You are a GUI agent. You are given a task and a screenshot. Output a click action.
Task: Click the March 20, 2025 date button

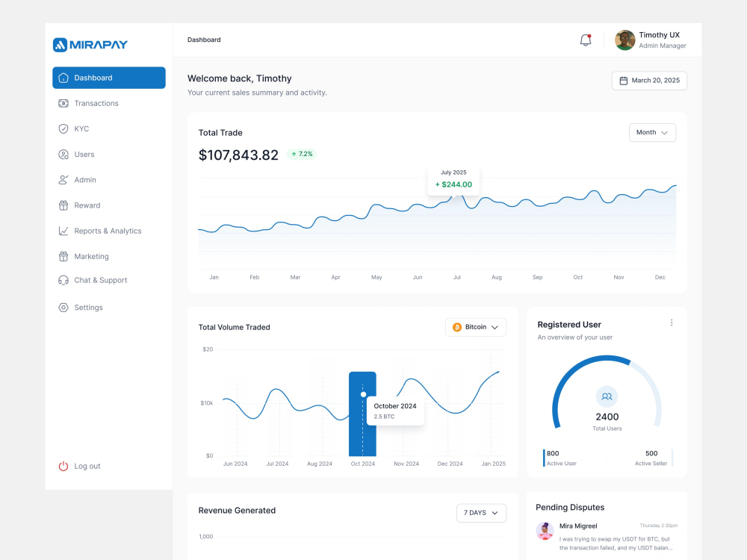point(649,81)
